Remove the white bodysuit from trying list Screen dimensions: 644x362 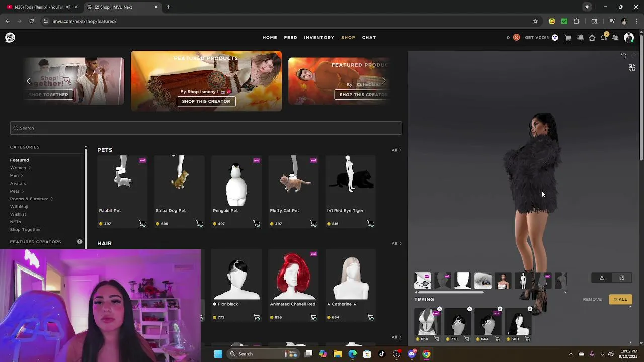(x=439, y=309)
